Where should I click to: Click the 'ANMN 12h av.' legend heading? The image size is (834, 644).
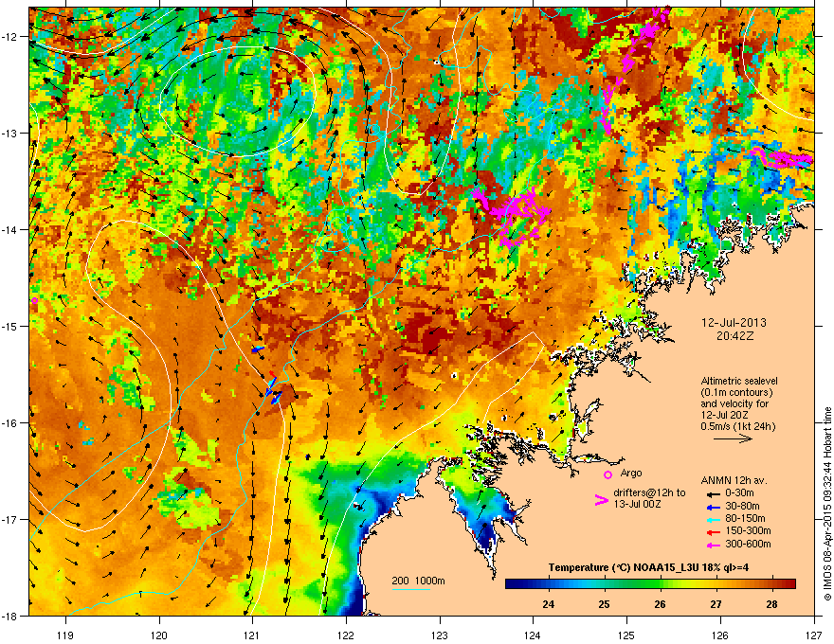pyautogui.click(x=734, y=480)
